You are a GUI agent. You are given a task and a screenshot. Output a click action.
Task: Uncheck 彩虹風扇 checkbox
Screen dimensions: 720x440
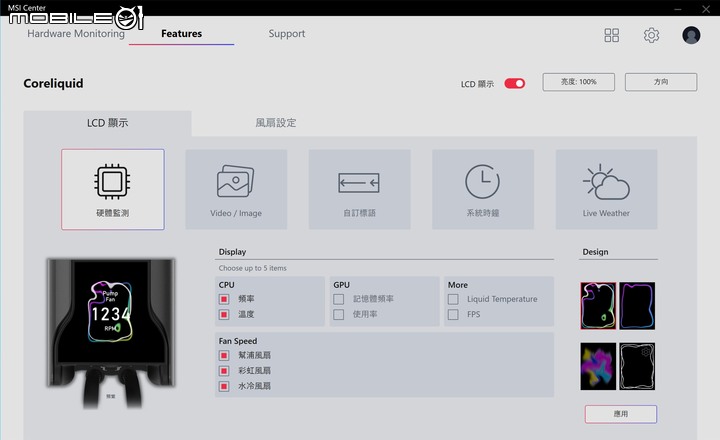224,371
